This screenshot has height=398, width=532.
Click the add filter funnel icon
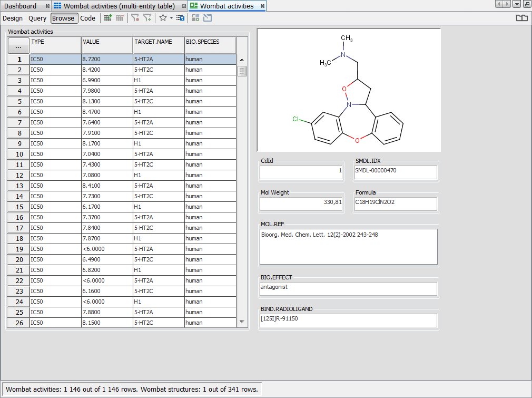[147, 18]
